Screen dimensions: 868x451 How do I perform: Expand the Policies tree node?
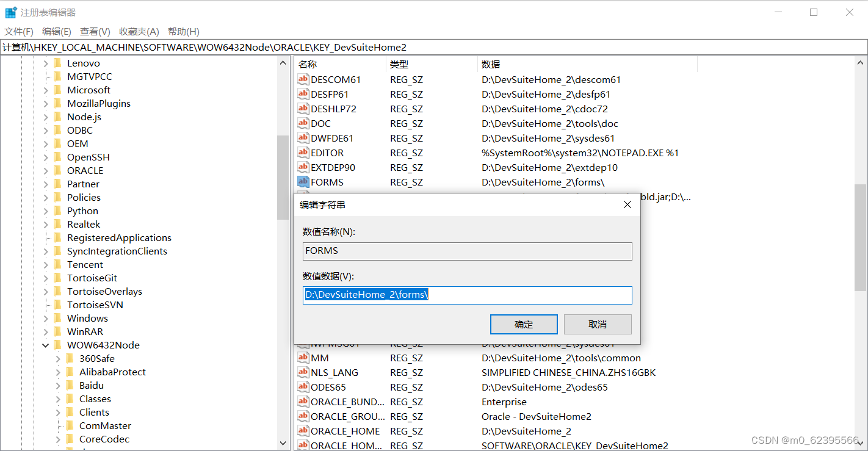(x=46, y=197)
